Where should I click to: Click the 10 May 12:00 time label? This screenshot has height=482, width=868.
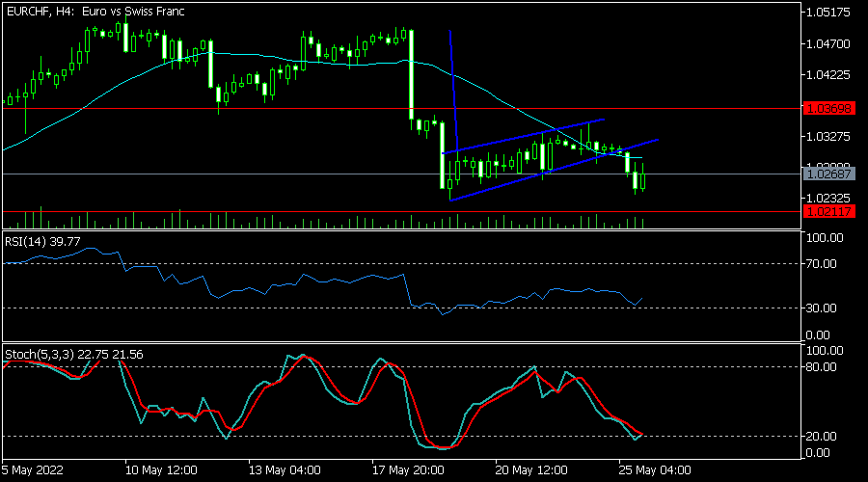coord(161,470)
